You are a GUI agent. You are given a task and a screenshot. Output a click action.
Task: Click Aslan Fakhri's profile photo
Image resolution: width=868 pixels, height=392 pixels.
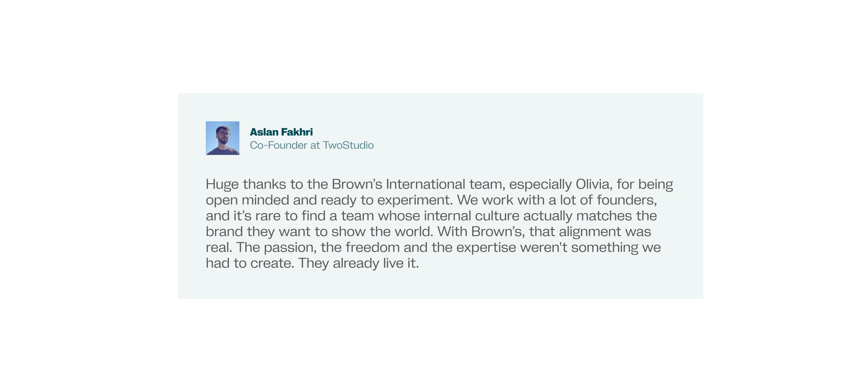(222, 138)
